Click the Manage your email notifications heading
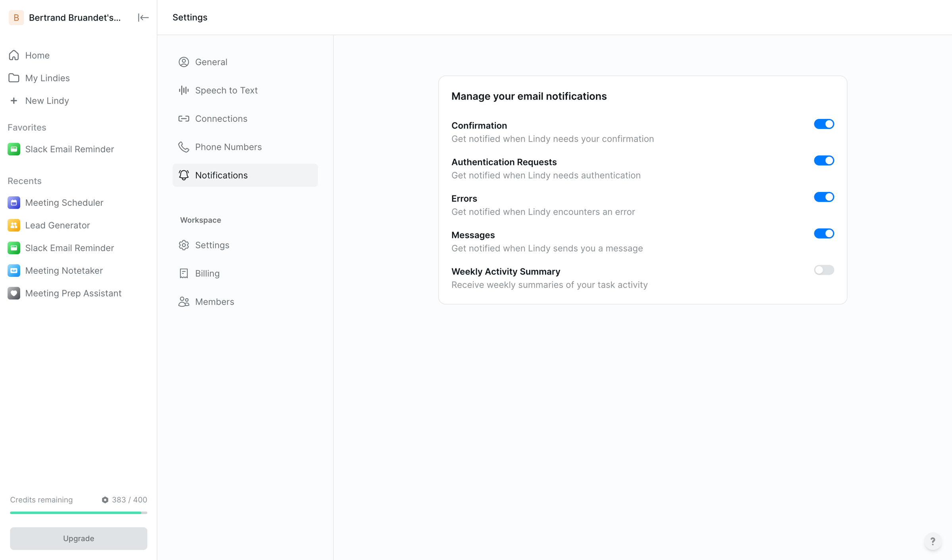 (x=529, y=96)
